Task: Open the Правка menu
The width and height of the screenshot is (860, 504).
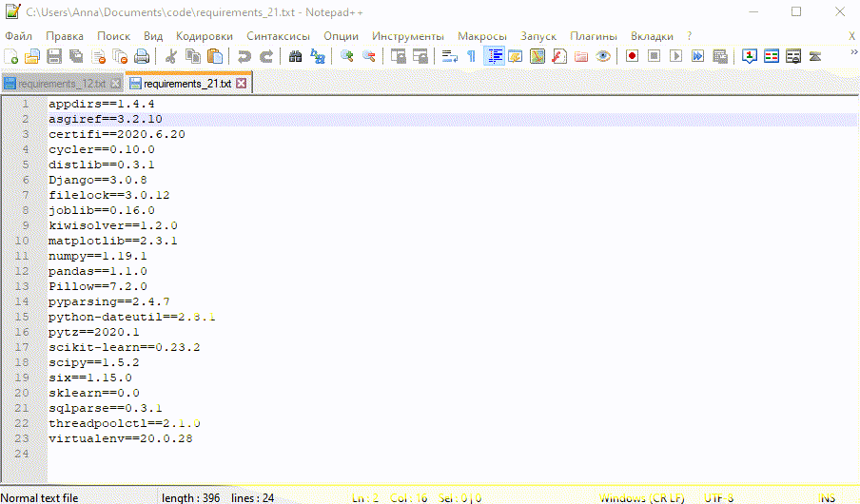Action: pos(65,36)
